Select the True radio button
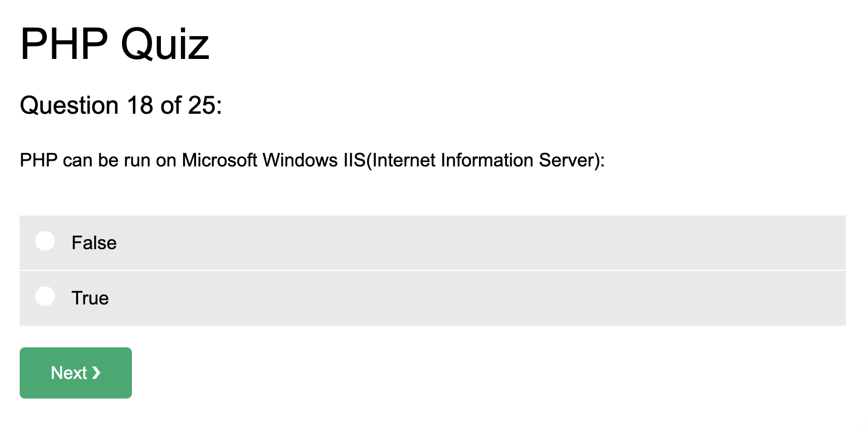The height and width of the screenshot is (428, 868). point(45,296)
